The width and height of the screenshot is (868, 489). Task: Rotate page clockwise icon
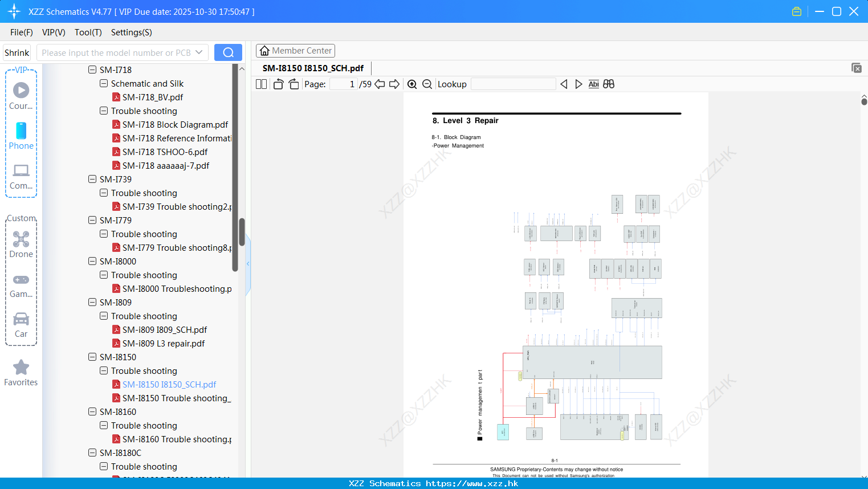pyautogui.click(x=294, y=84)
